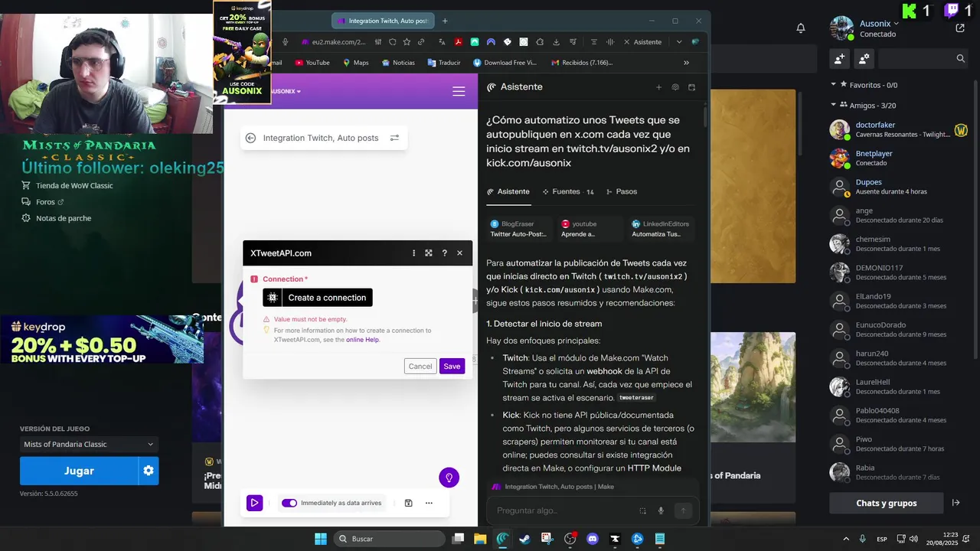The width and height of the screenshot is (980, 551).
Task: Close the XTweetAPI.com dialog with X
Action: [x=459, y=253]
